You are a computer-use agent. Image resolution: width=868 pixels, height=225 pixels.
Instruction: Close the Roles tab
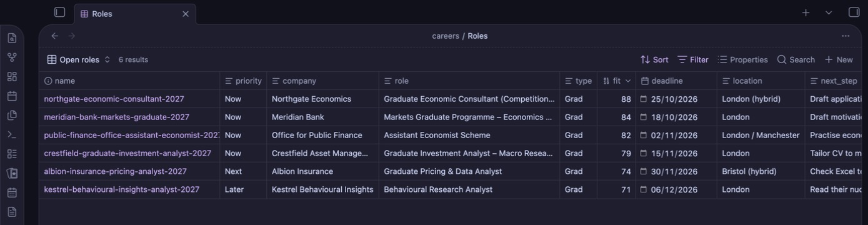point(186,14)
